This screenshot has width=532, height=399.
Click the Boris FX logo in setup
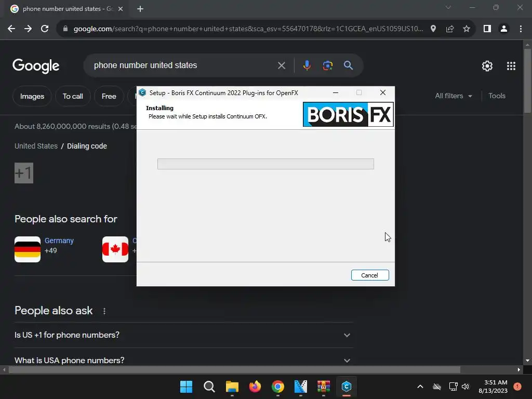(x=348, y=115)
